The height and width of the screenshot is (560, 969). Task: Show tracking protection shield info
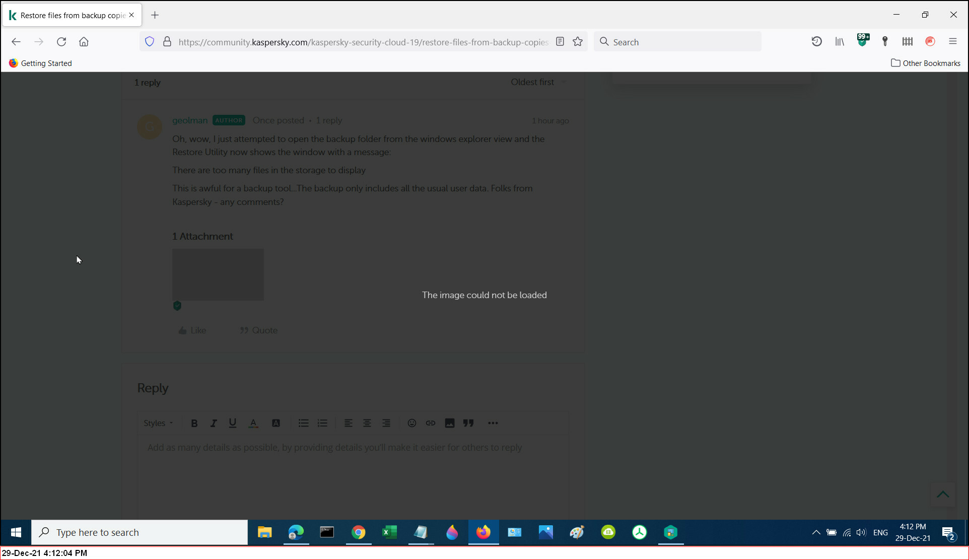(150, 42)
